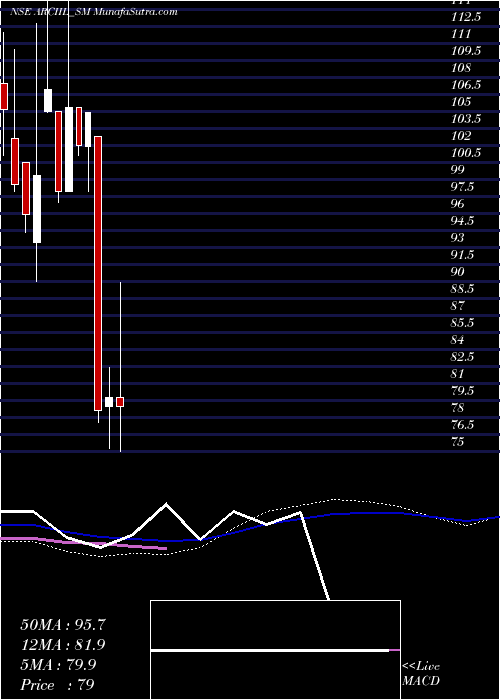Click the 78 price axis label

coord(458,408)
